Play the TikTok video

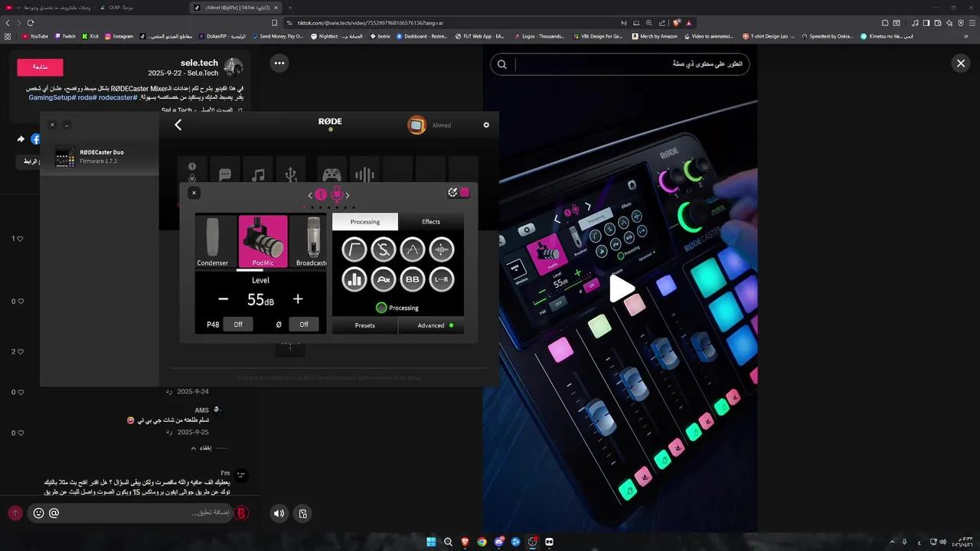click(621, 289)
